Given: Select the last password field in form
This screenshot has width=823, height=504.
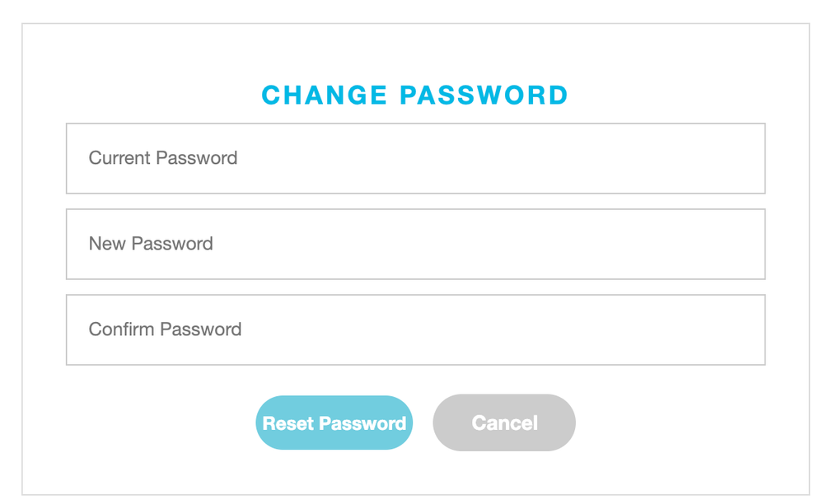Looking at the screenshot, I should point(415,329).
